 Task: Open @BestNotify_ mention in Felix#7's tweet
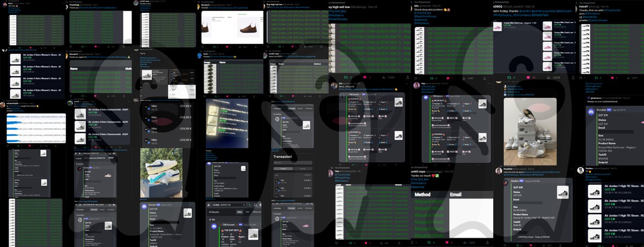[590, 17]
